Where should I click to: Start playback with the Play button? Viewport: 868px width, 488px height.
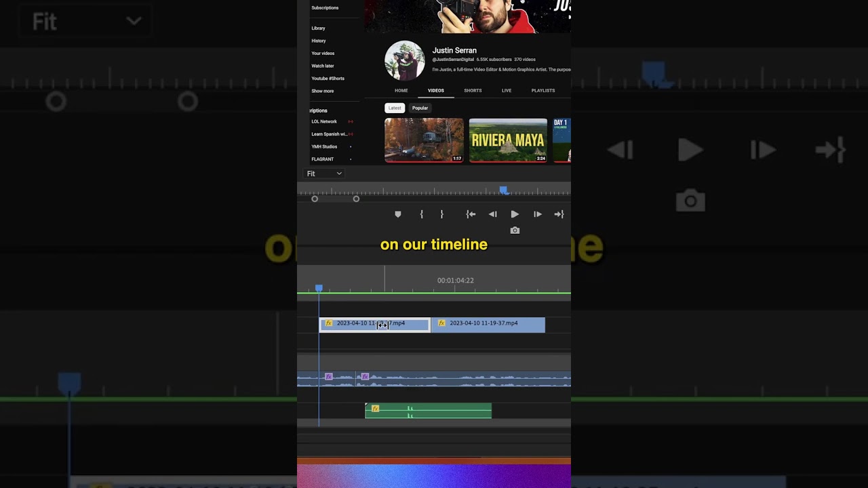pos(515,214)
